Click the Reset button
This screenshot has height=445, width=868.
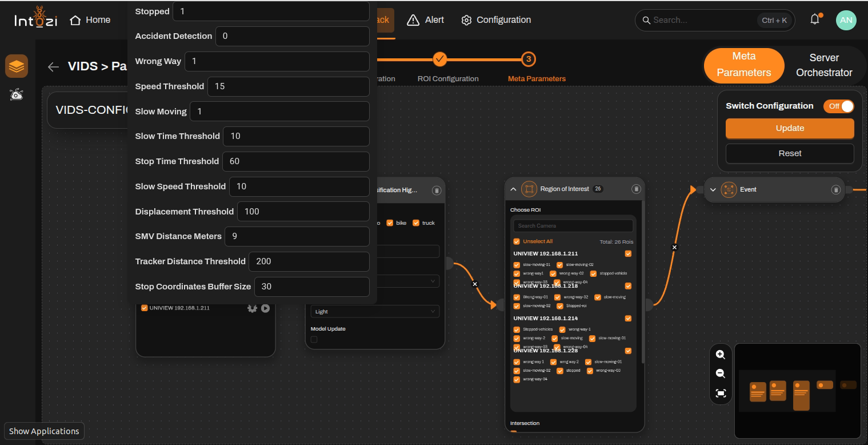[x=790, y=153]
